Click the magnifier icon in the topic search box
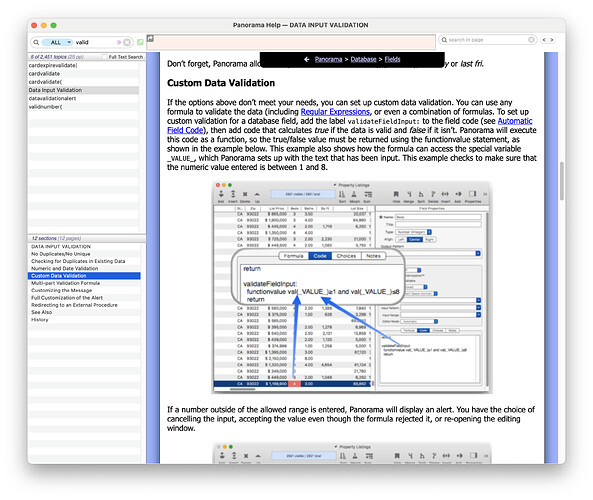593x500 pixels. click(36, 42)
